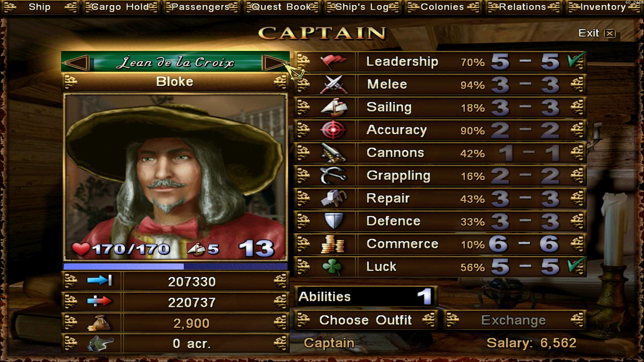Image resolution: width=644 pixels, height=362 pixels.
Task: Switch to the Quest Book tab
Action: click(282, 7)
